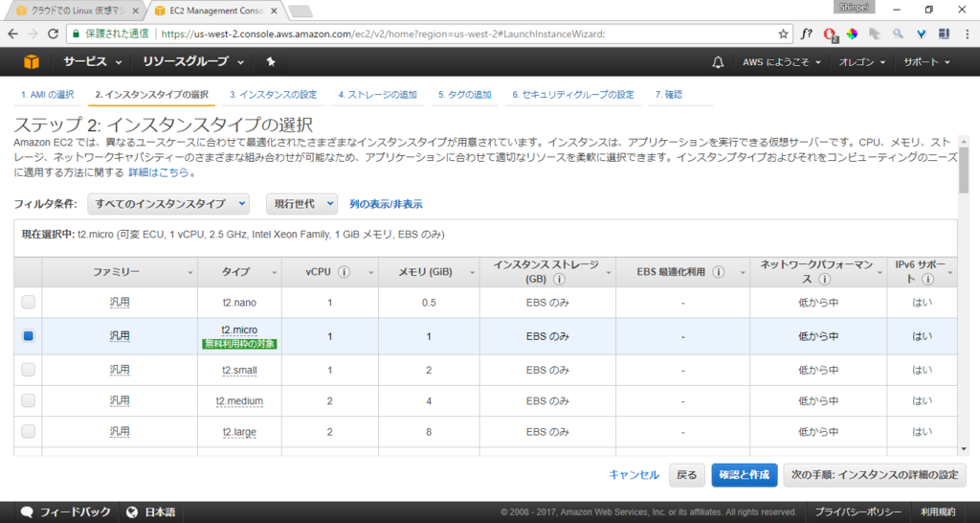Go to step 6. セキュリティグループの設定
Screen dimensions: 980x523
(573, 95)
